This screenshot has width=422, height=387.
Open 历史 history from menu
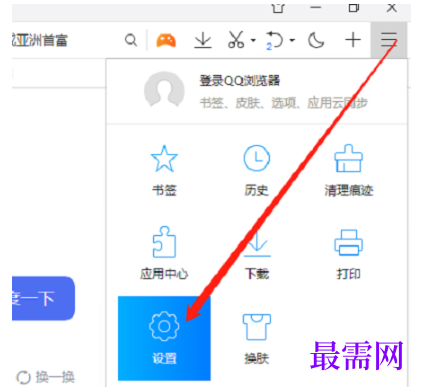(256, 171)
